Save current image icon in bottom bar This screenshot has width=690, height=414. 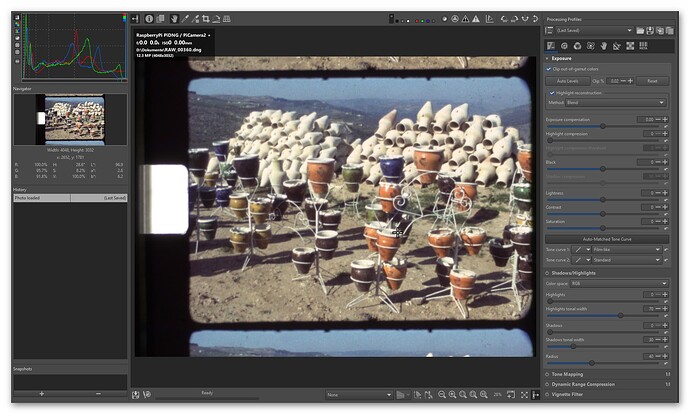pos(136,395)
